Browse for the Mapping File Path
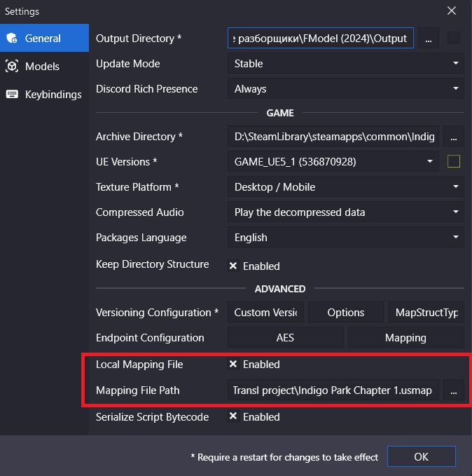This screenshot has width=472, height=476. click(454, 391)
